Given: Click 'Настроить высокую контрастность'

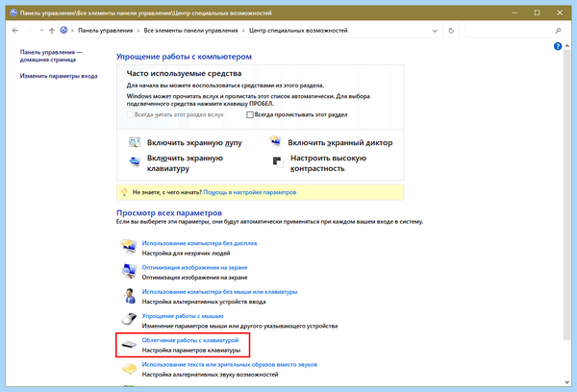Looking at the screenshot, I should click(328, 163).
